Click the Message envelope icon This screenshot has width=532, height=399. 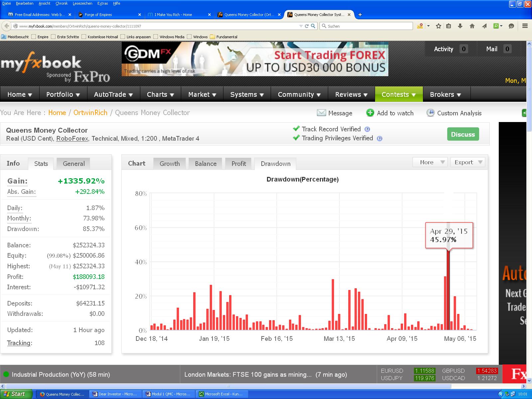pyautogui.click(x=321, y=113)
